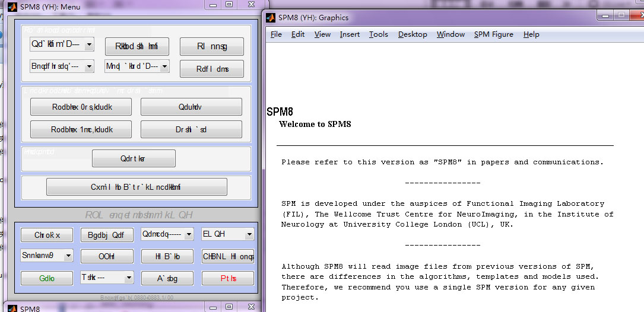Click the wide "Cxm`lhb B`tr`k Lncdkkhmf" button
Screen dimensions: 644x312
coord(137,187)
